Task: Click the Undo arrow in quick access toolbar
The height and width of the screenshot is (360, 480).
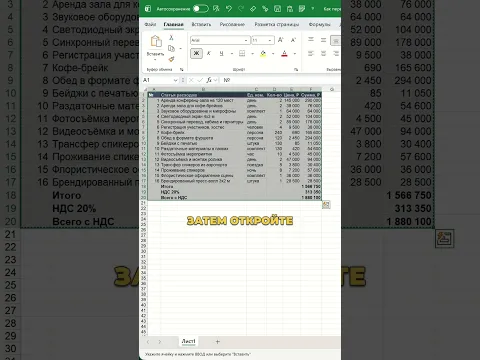Action: [229, 9]
